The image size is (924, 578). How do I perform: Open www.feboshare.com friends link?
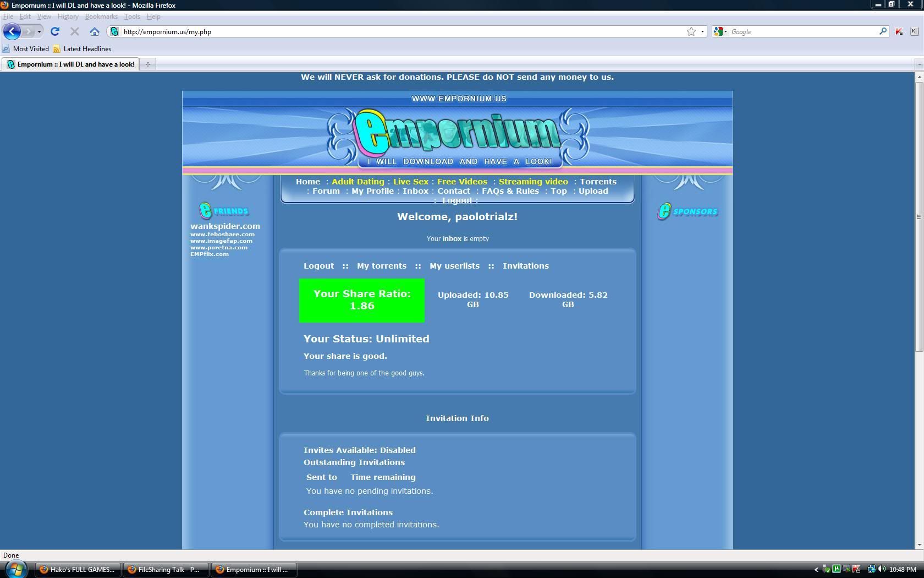tap(222, 235)
